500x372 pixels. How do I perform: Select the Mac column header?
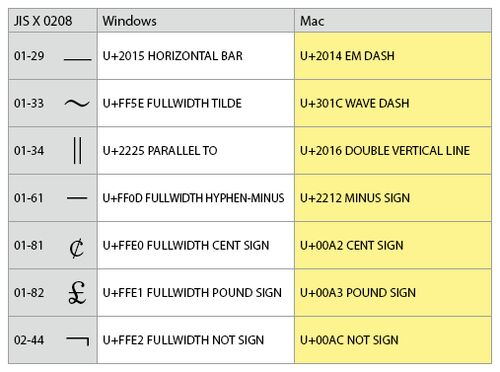pos(393,21)
